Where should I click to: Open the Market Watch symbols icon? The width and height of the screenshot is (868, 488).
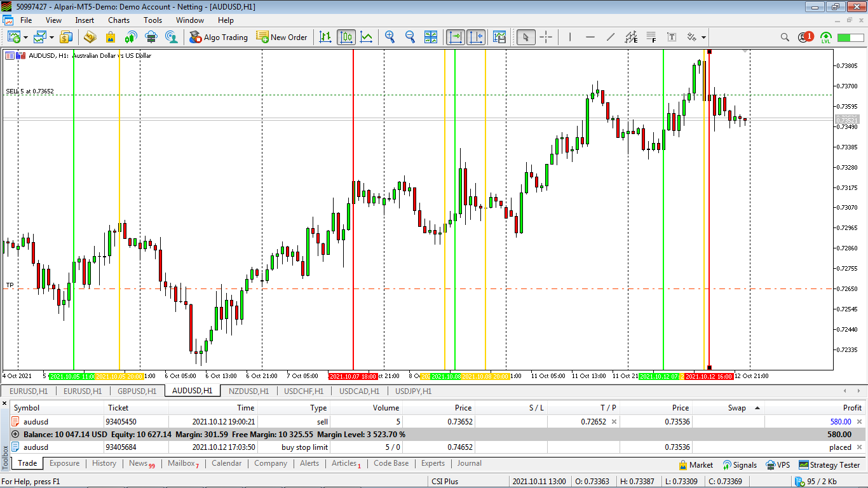(x=66, y=37)
